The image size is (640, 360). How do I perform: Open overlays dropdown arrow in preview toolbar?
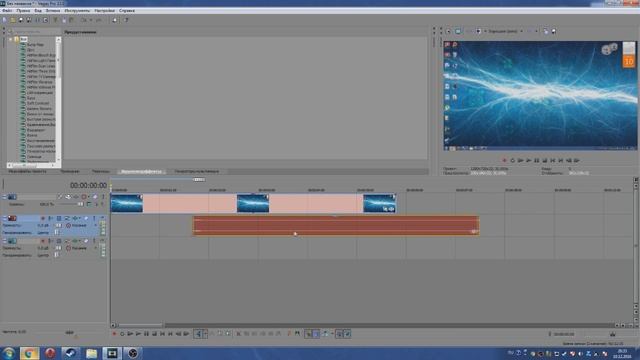pos(536,31)
